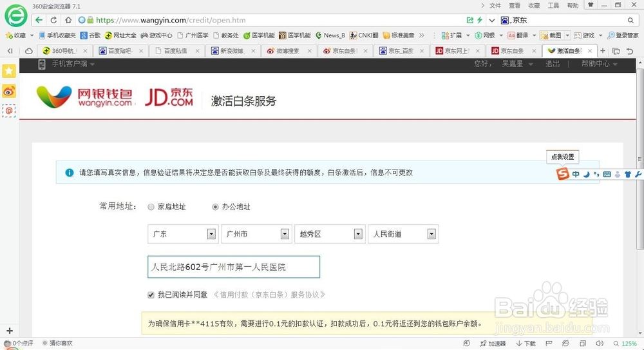Open the 谷歌 bookmark
This screenshot has width=644, height=350.
tap(90, 35)
